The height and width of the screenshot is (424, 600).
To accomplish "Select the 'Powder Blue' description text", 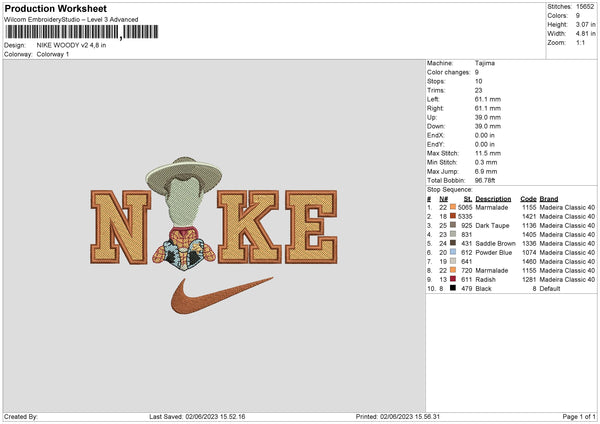I will pyautogui.click(x=494, y=253).
